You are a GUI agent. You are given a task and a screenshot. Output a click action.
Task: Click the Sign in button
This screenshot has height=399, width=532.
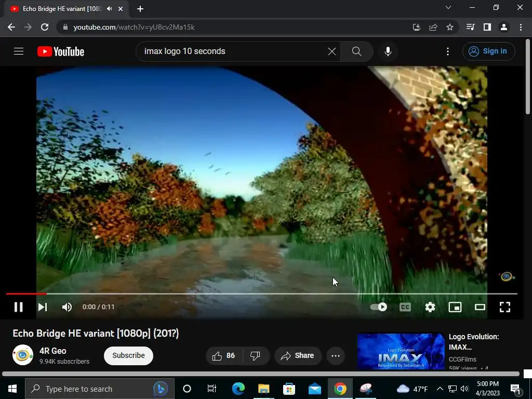(488, 51)
